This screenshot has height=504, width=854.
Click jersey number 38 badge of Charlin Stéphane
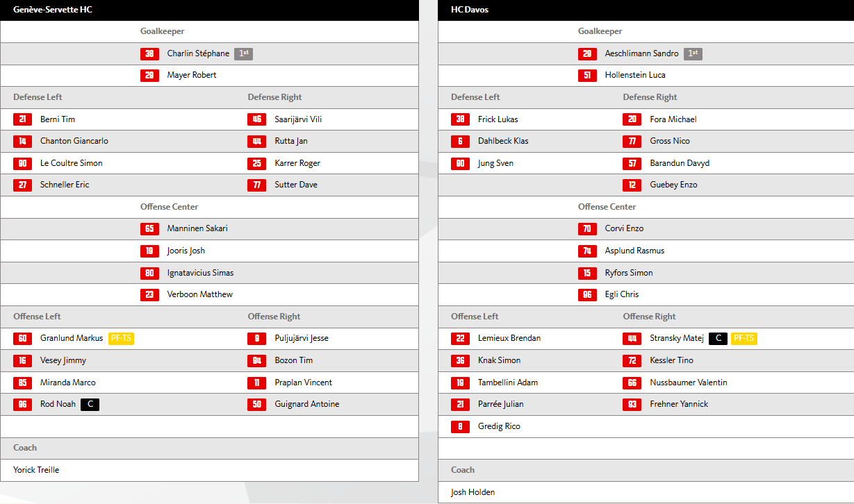149,53
